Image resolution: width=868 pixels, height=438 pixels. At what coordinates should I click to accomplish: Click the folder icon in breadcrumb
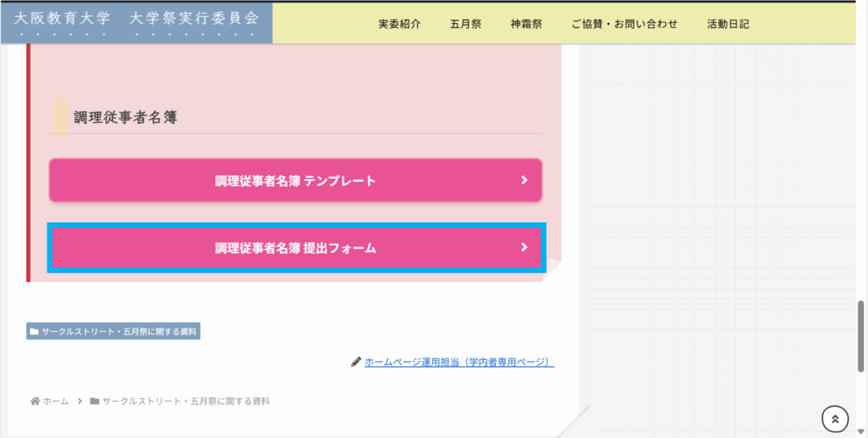point(95,401)
